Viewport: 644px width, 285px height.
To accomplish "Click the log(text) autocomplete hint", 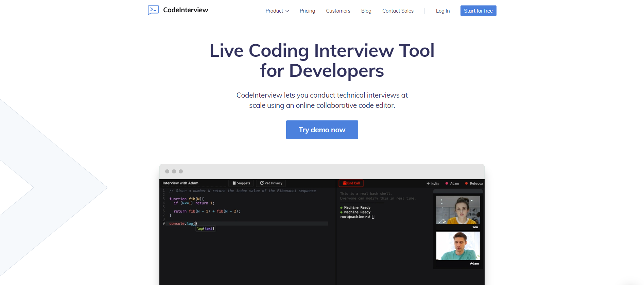I will tap(206, 229).
